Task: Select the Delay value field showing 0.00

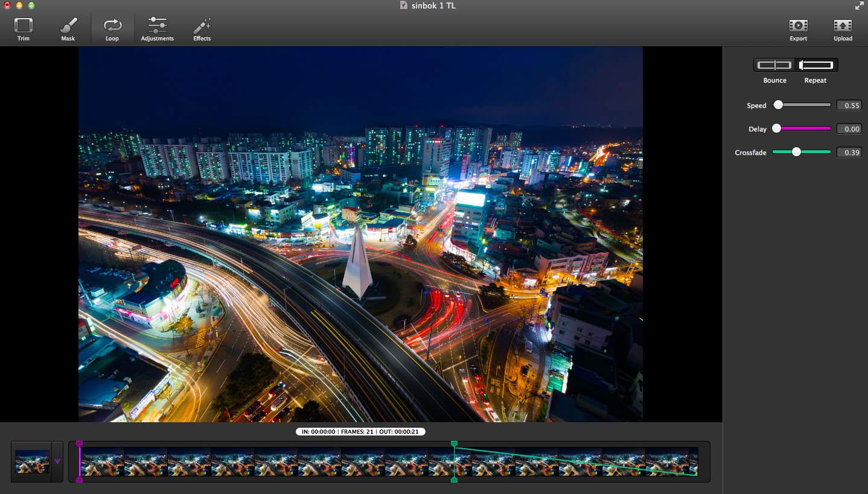Action: [x=849, y=128]
